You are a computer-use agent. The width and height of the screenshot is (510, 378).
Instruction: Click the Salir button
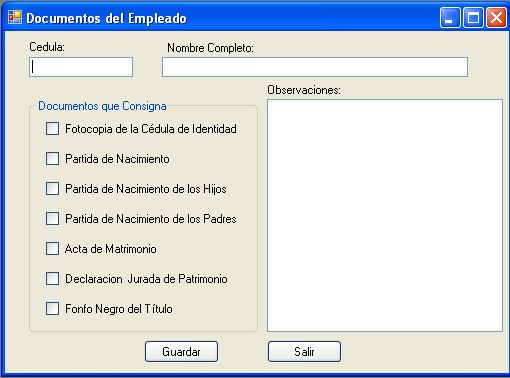pos(304,351)
